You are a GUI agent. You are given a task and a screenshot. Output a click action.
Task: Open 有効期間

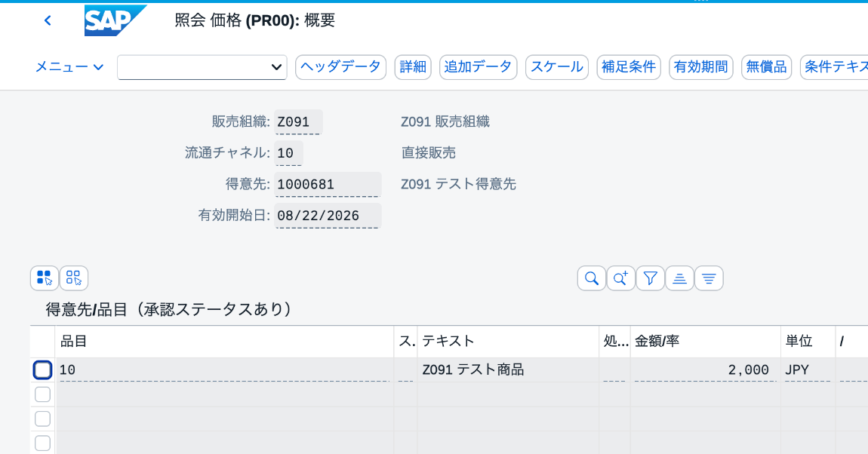pyautogui.click(x=701, y=67)
